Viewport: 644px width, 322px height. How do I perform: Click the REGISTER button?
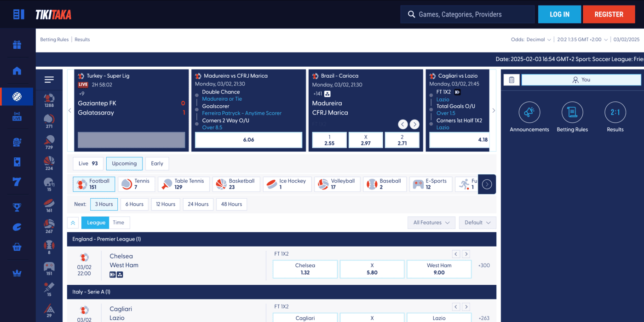click(x=609, y=14)
